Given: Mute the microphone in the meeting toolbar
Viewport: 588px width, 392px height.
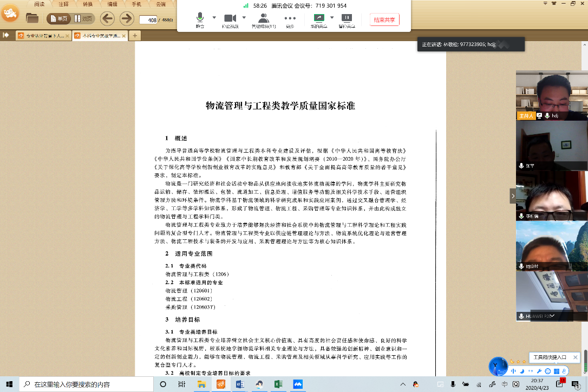Looking at the screenshot, I should tap(200, 19).
